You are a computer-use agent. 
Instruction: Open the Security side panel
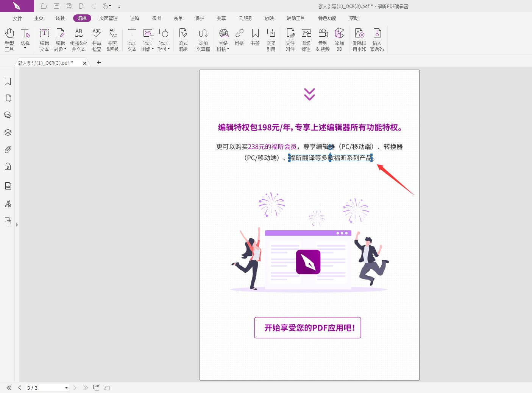(8, 166)
